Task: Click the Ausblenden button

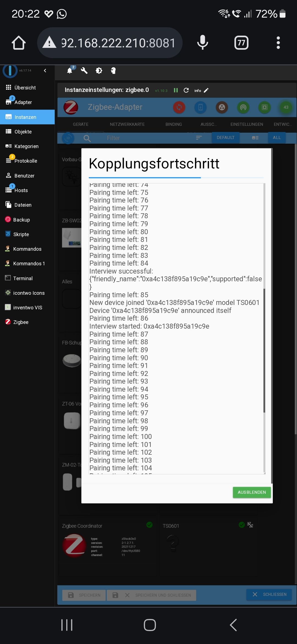Action: click(252, 492)
